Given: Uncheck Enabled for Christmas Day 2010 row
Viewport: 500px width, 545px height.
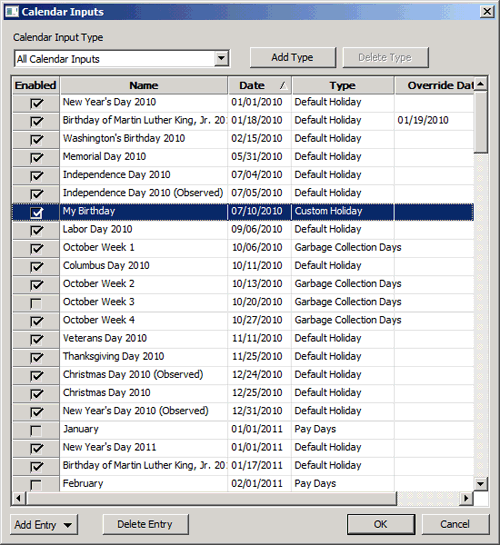Looking at the screenshot, I should (36, 394).
